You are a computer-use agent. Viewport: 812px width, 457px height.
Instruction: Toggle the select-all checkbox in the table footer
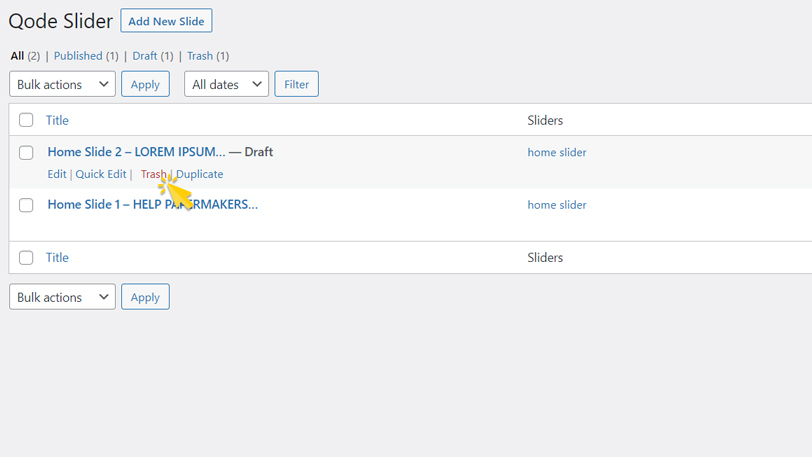pos(26,257)
